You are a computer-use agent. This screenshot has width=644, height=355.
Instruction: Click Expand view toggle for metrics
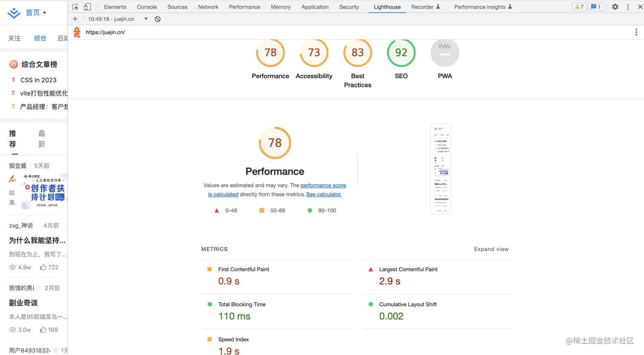[491, 249]
